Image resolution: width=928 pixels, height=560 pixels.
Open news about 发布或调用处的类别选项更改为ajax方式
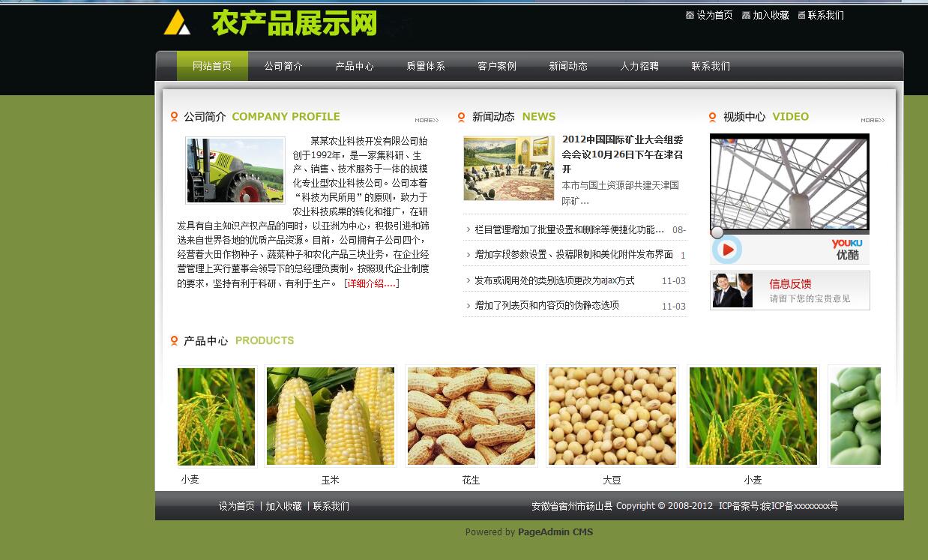pos(555,280)
